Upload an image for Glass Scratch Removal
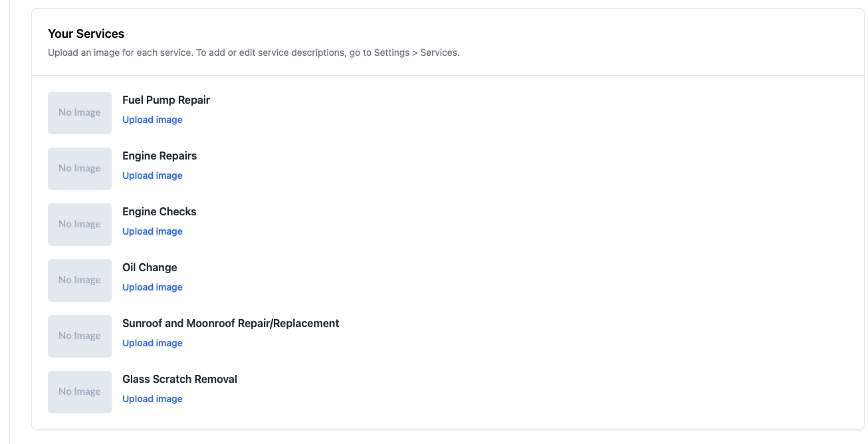The height and width of the screenshot is (444, 868). pos(152,399)
